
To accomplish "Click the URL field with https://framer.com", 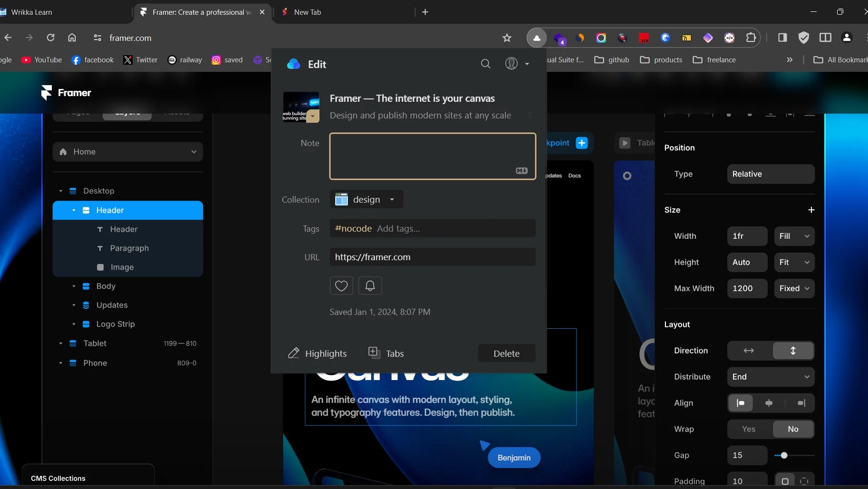I will (x=433, y=257).
